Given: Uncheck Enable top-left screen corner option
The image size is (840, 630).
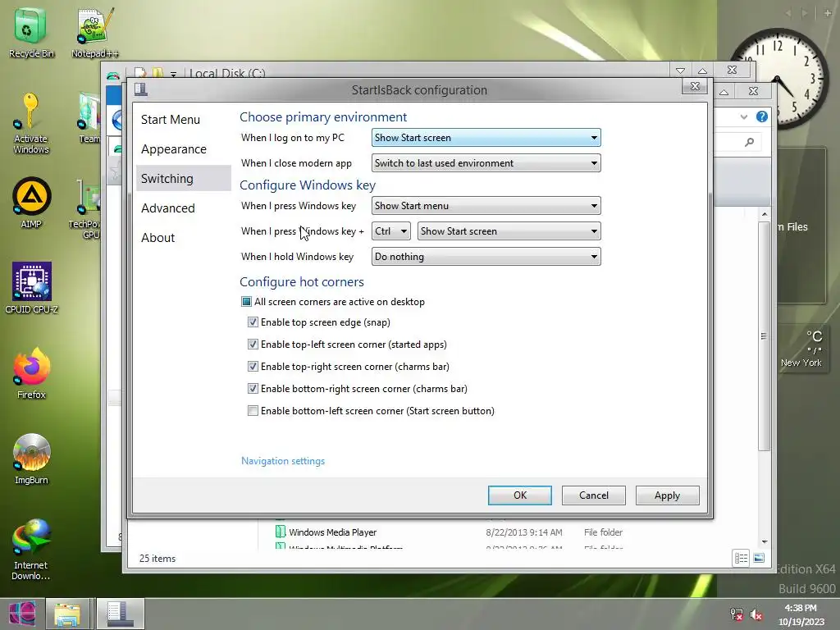Looking at the screenshot, I should coord(253,345).
